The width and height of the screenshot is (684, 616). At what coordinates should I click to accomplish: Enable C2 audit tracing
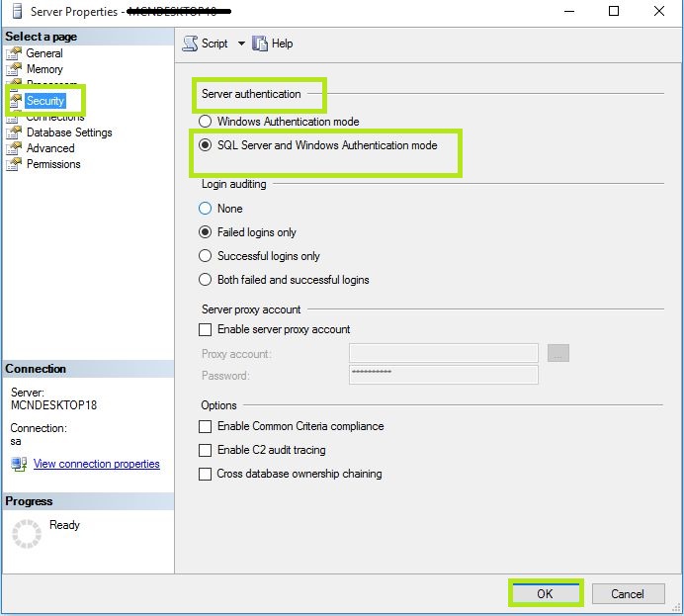point(205,450)
